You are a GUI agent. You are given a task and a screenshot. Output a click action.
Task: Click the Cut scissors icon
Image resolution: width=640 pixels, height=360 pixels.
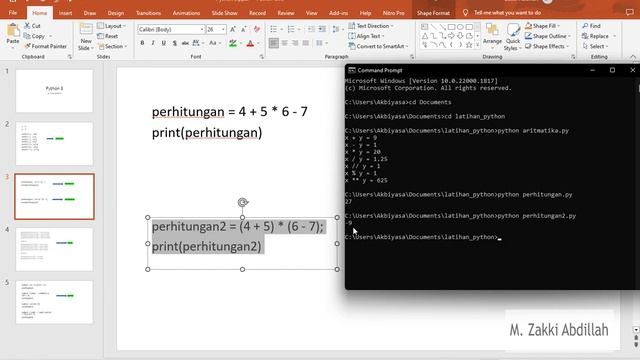[27, 26]
